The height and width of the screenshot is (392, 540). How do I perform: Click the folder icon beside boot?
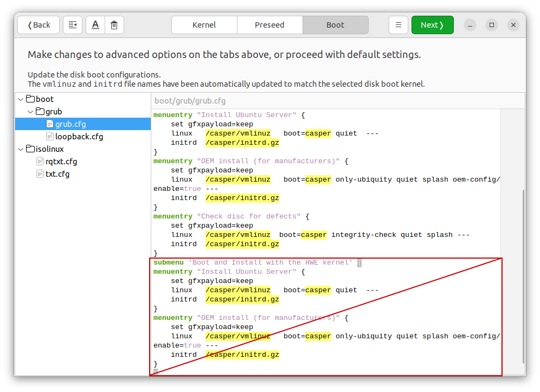tap(31, 99)
